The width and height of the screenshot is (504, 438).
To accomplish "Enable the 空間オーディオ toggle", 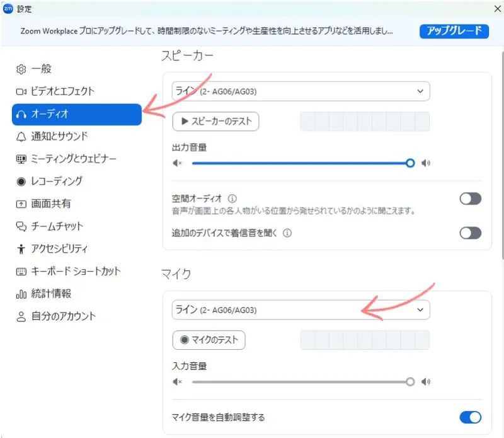I will pos(470,199).
